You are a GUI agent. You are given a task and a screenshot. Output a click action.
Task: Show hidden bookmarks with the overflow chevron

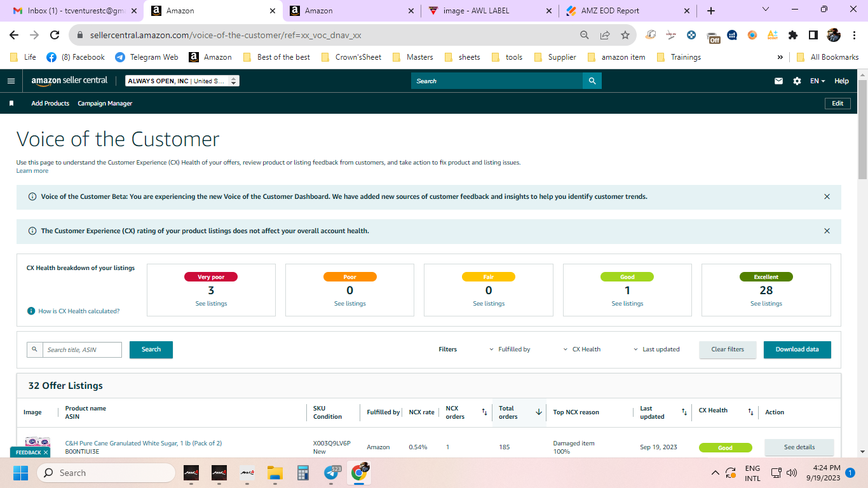780,57
